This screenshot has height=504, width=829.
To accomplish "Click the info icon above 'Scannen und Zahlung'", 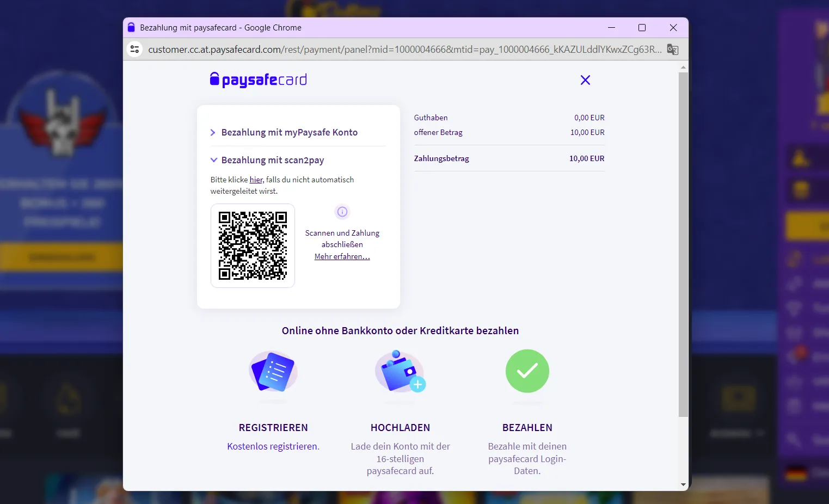I will point(342,212).
